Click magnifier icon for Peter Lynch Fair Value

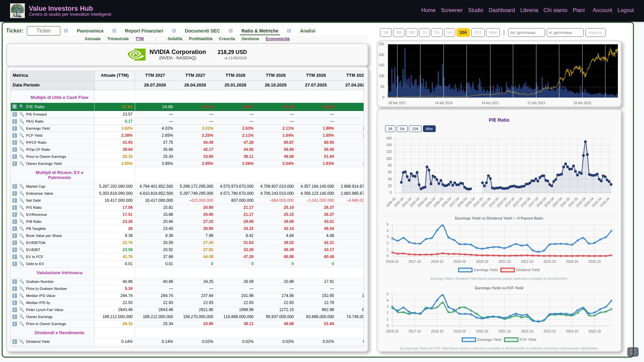21,310
